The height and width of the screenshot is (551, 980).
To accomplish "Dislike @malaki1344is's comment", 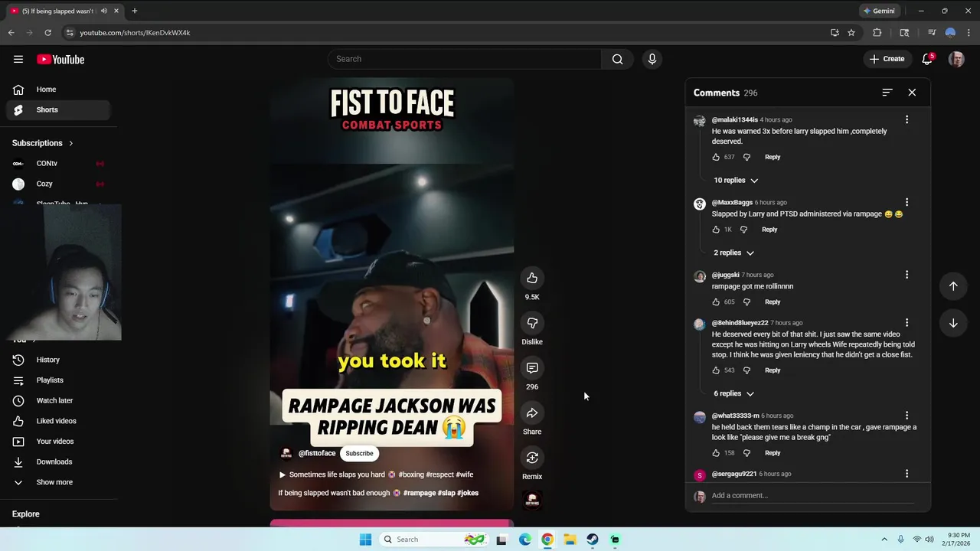I will 746,157.
